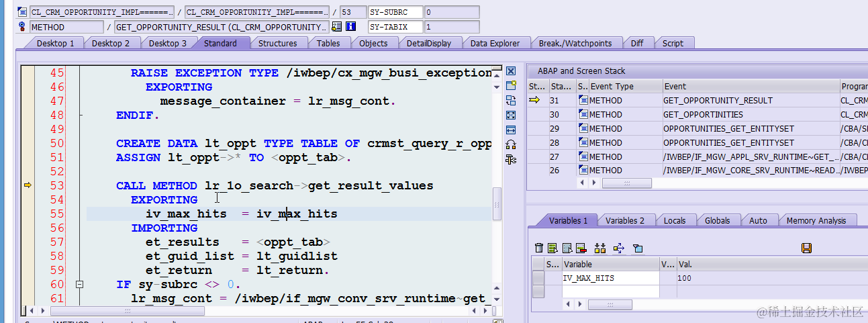Click the empty variable name input cell
Screen dimensions: 868x323
[610, 291]
